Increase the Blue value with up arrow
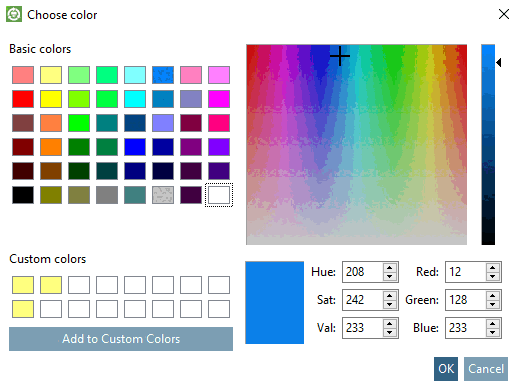This screenshot has width=517, height=391. click(492, 323)
